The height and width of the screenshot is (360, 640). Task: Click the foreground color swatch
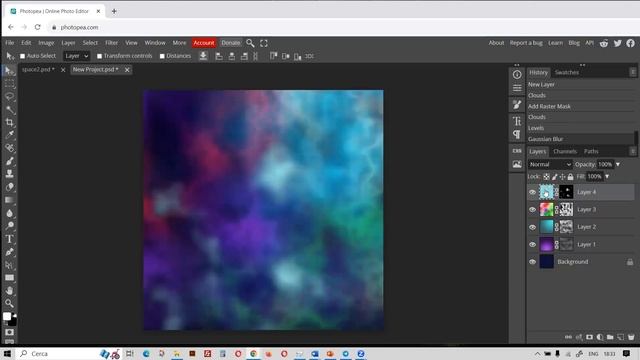coord(7,316)
